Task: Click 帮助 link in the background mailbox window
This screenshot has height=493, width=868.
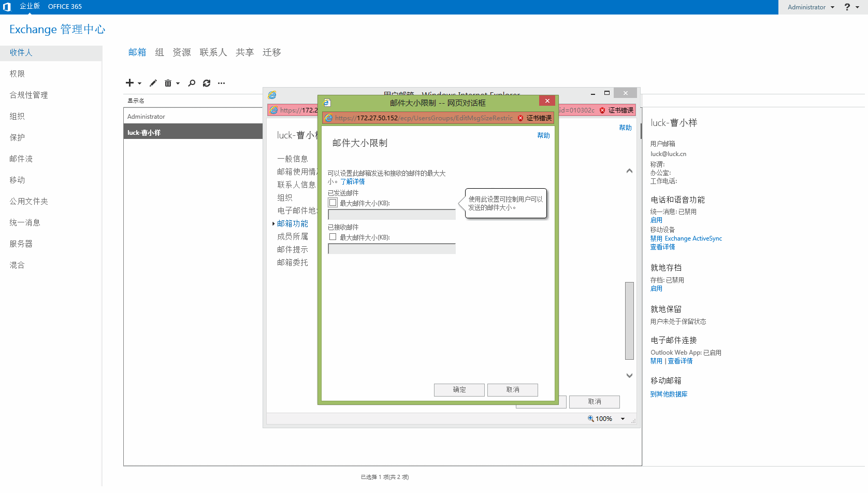Action: [x=625, y=128]
